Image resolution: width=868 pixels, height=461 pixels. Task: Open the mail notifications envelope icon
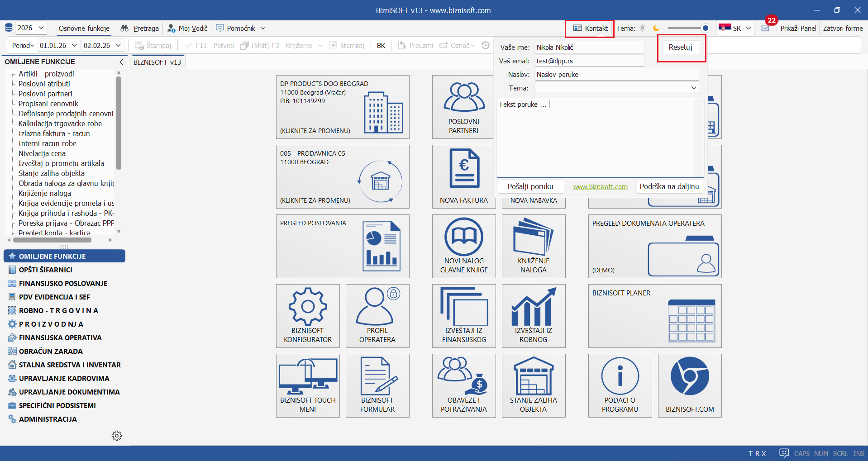(x=765, y=29)
